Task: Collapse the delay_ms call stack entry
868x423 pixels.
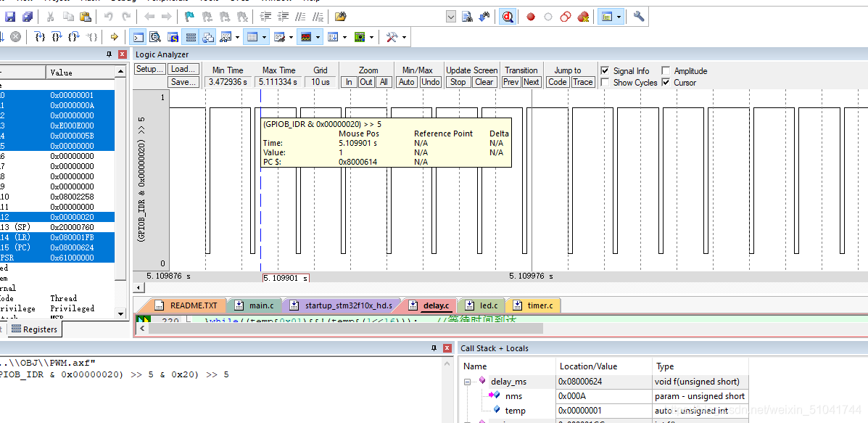Action: pos(467,382)
